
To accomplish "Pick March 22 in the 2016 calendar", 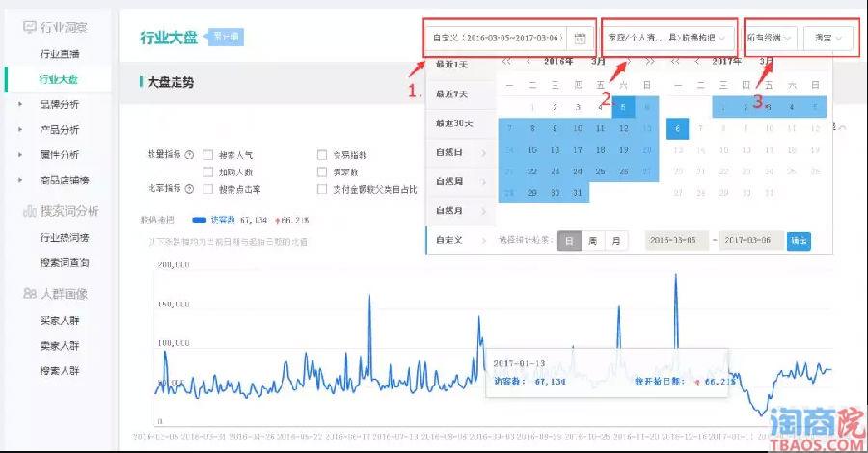I will [x=532, y=172].
